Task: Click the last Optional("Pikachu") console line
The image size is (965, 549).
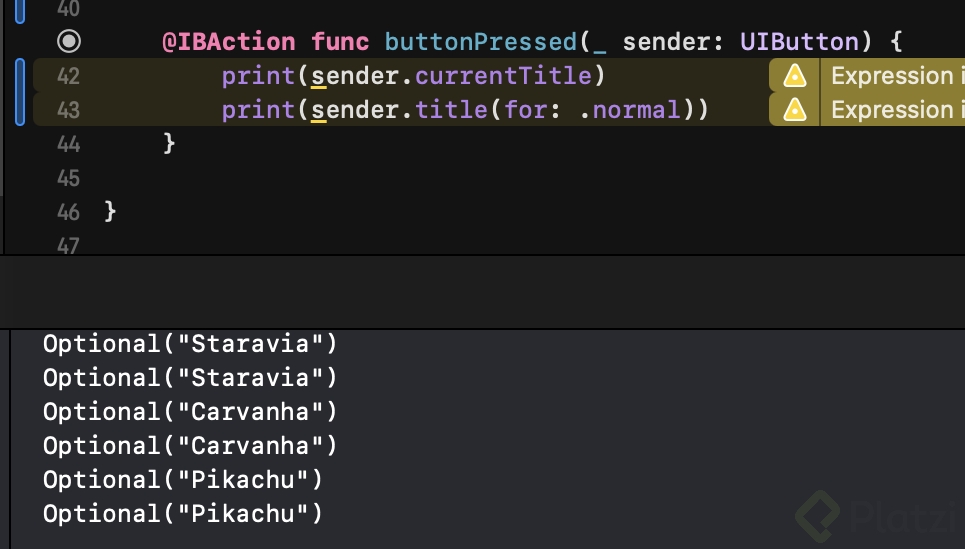Action: (x=183, y=514)
